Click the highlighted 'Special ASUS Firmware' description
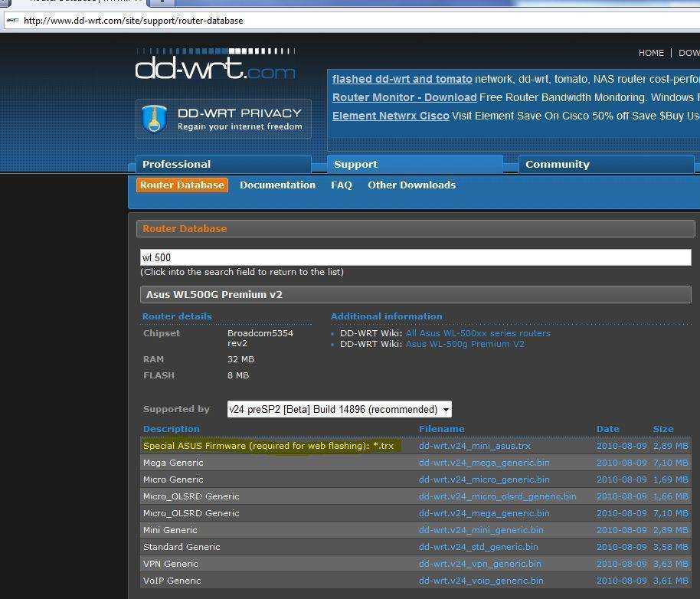Viewport: 700px width, 599px height. pyautogui.click(x=268, y=446)
